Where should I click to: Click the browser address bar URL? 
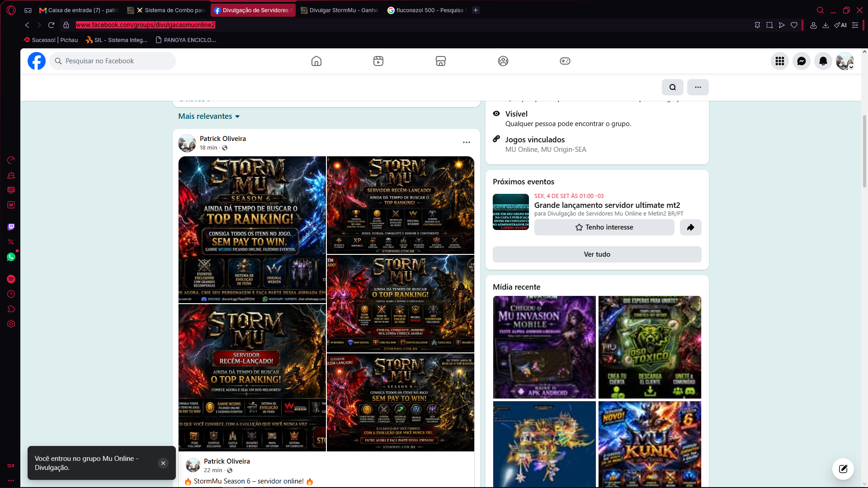click(x=145, y=25)
